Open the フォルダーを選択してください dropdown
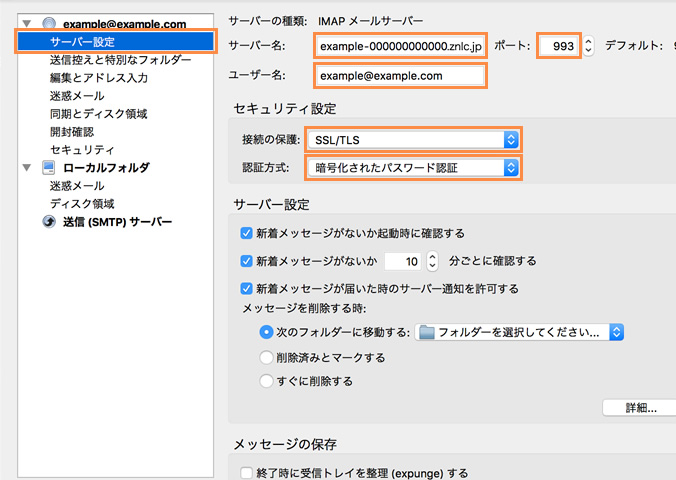 click(x=519, y=332)
